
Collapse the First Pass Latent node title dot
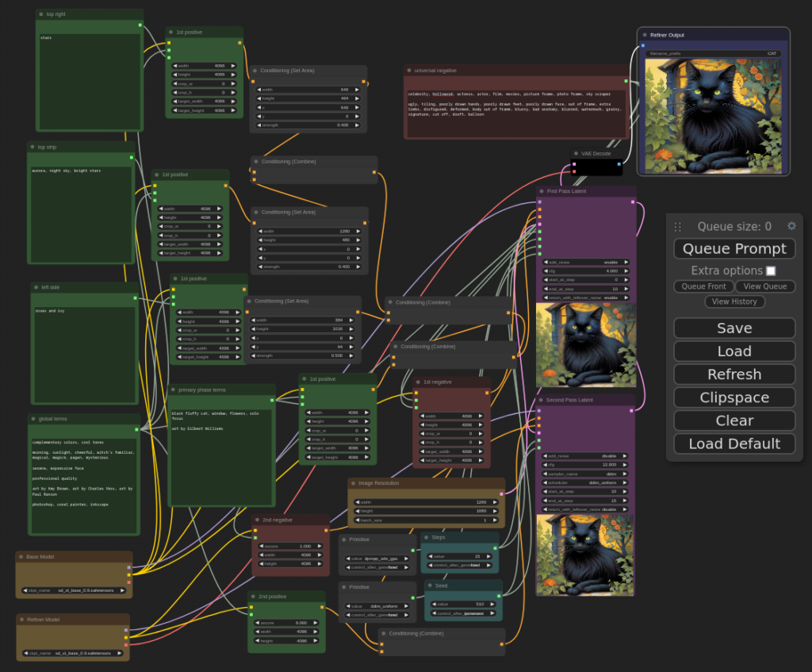pos(542,191)
